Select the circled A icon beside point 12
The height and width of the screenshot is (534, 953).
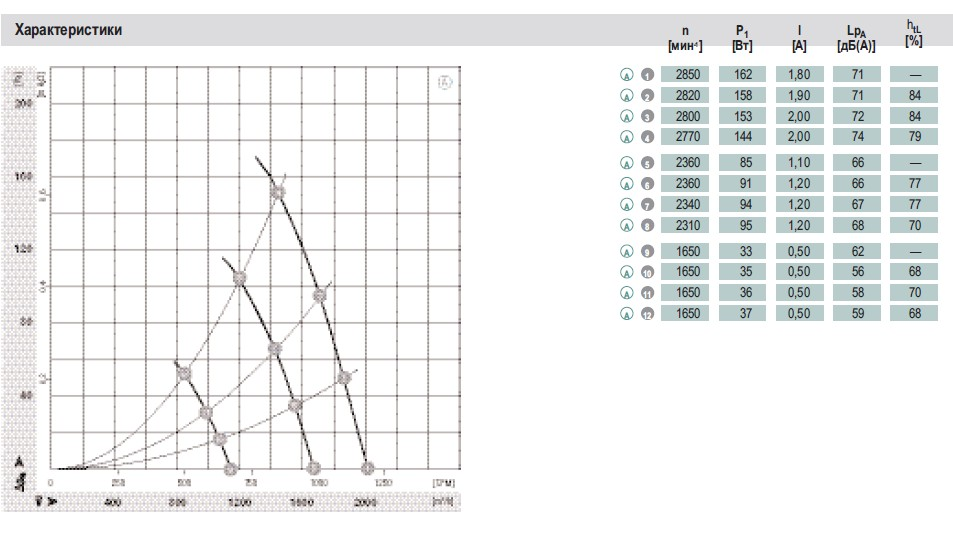pyautogui.click(x=627, y=313)
